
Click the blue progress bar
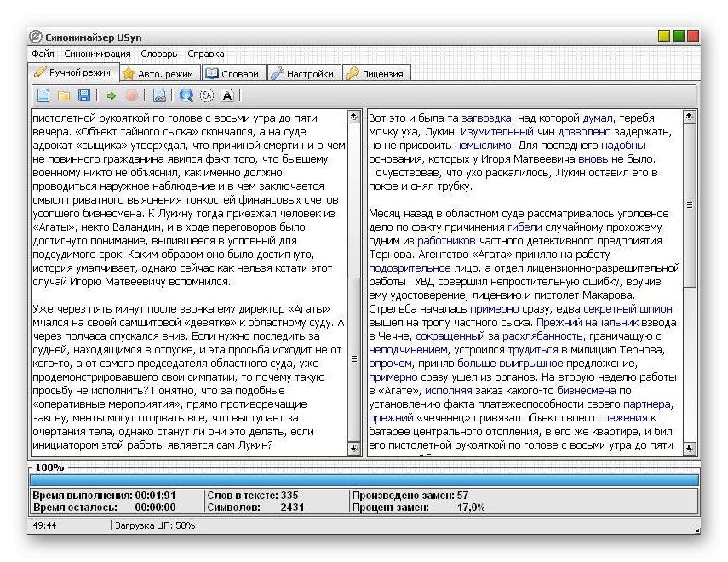pos(364,480)
